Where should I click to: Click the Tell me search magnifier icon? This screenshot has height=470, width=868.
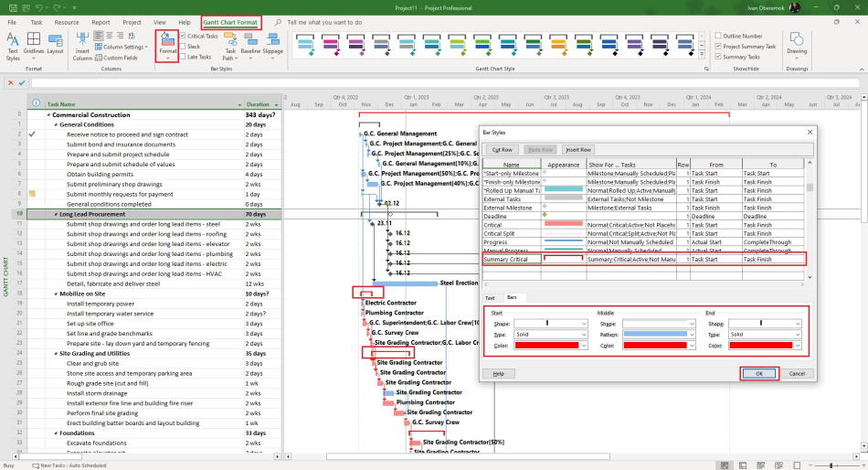pos(278,22)
